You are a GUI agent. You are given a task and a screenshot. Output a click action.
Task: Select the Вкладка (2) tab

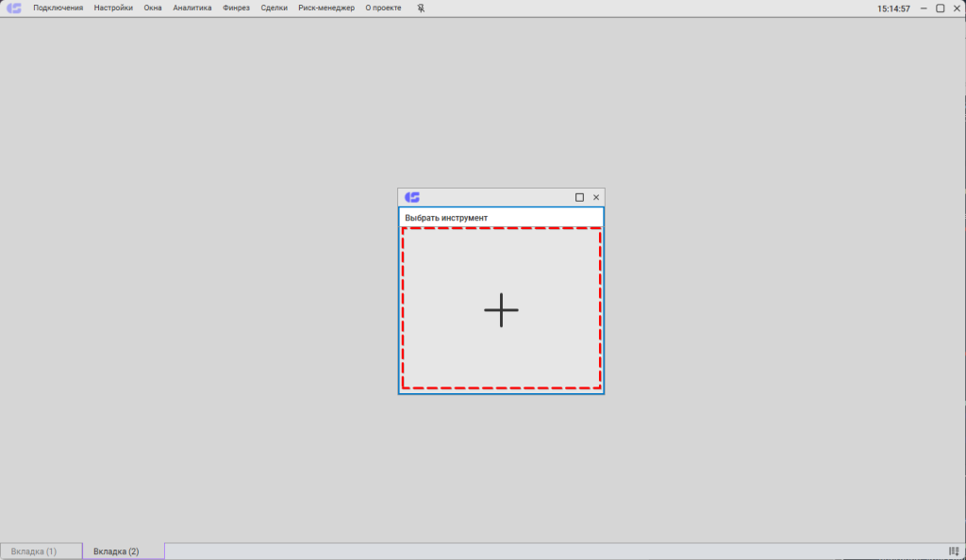pos(116,552)
